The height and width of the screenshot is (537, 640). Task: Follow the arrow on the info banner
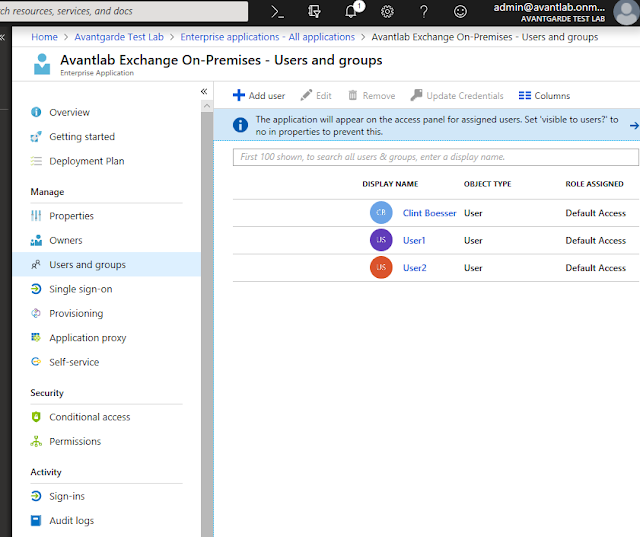coord(634,126)
